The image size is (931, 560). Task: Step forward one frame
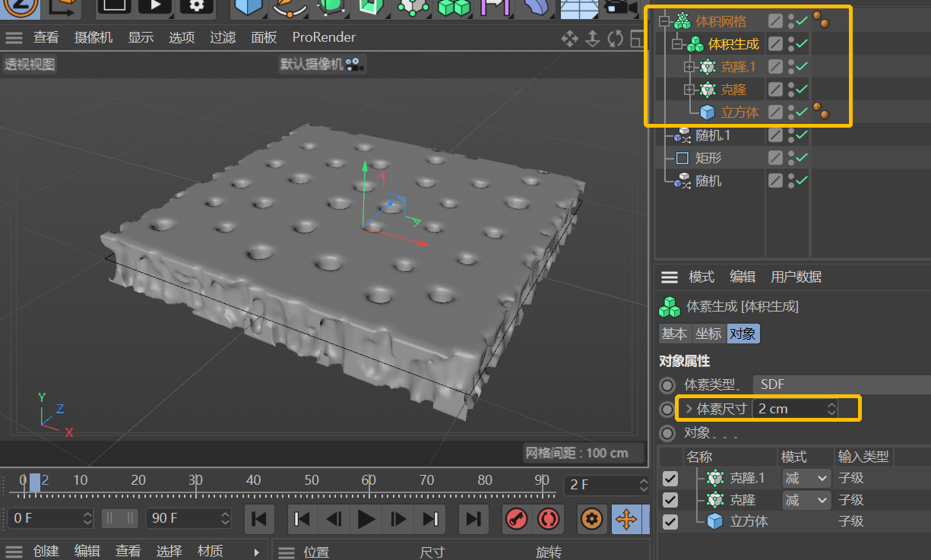coord(398,519)
